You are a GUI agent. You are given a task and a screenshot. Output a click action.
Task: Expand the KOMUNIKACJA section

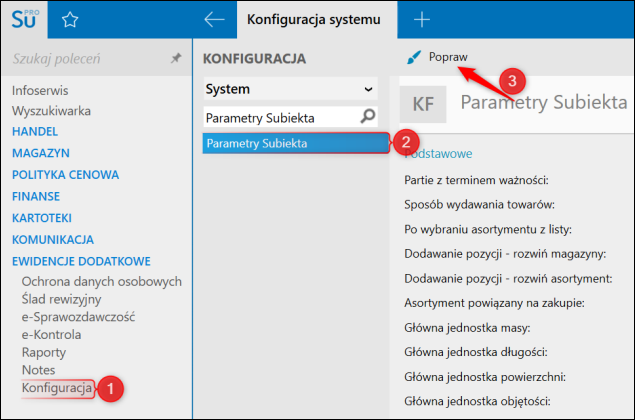(53, 240)
